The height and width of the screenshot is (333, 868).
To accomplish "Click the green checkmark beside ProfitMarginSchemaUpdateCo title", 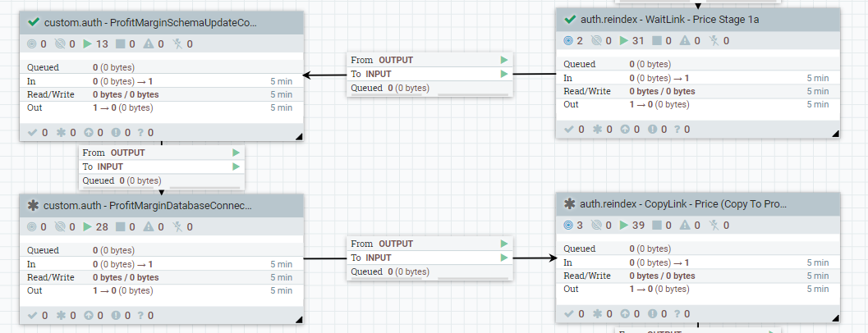I will click(34, 23).
